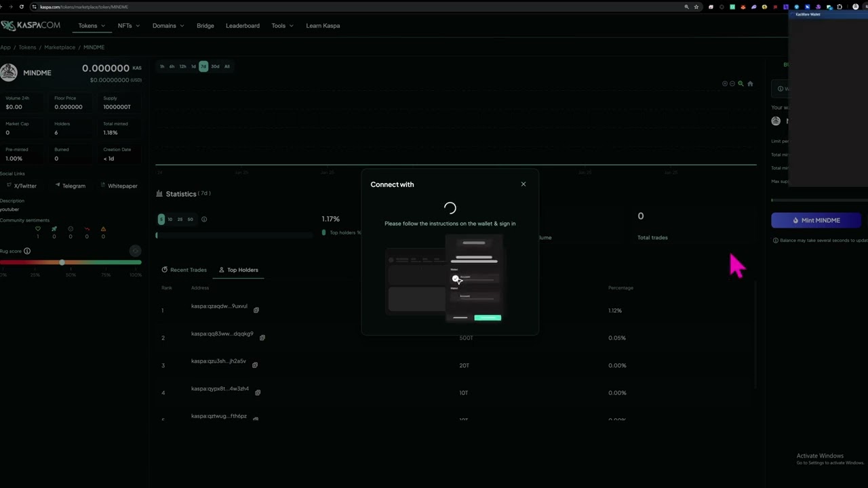
Task: Close the Connect with dialog
Action: tap(524, 184)
